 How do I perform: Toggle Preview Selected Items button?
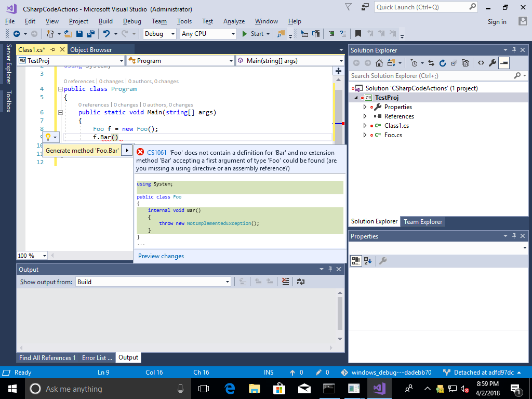pos(504,63)
